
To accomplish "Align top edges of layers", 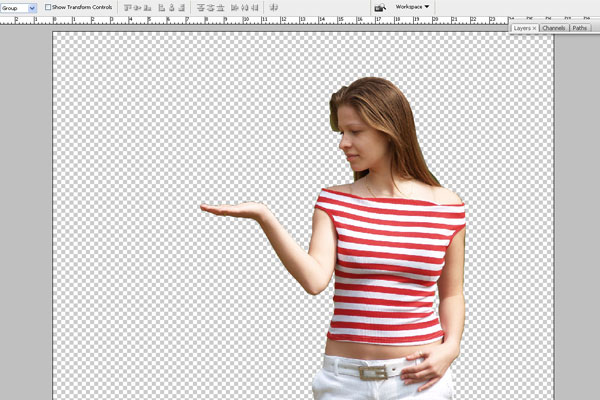I will tap(128, 7).
